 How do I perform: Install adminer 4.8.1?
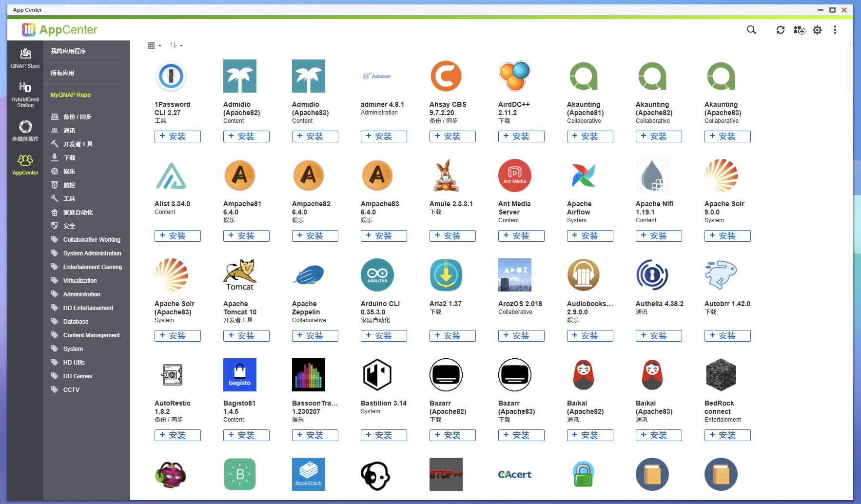pyautogui.click(x=384, y=136)
